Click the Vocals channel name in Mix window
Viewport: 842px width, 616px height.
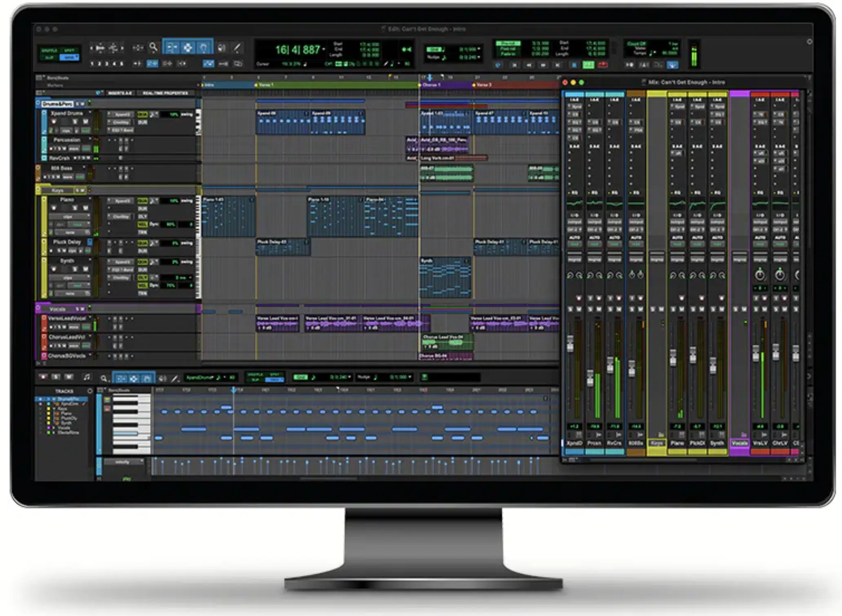(x=740, y=443)
